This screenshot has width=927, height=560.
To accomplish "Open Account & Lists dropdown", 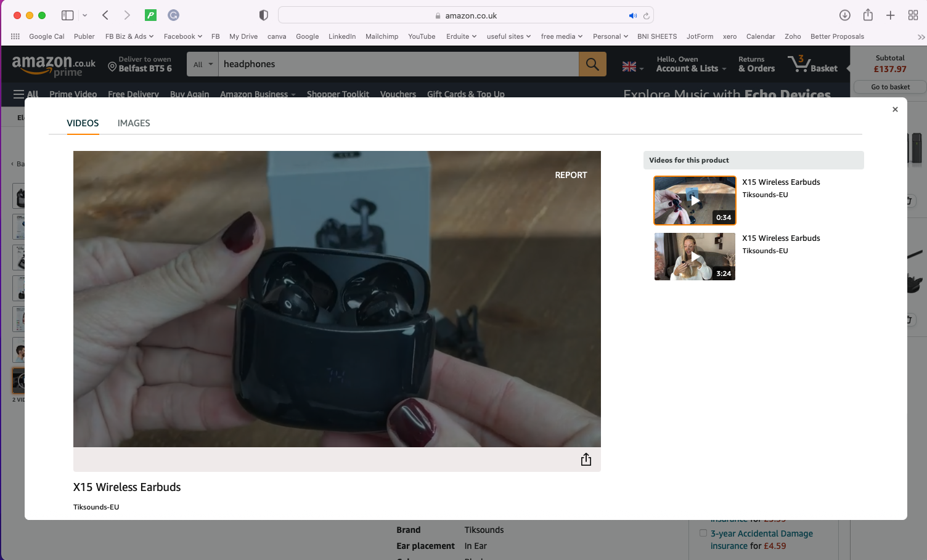I will coord(691,64).
